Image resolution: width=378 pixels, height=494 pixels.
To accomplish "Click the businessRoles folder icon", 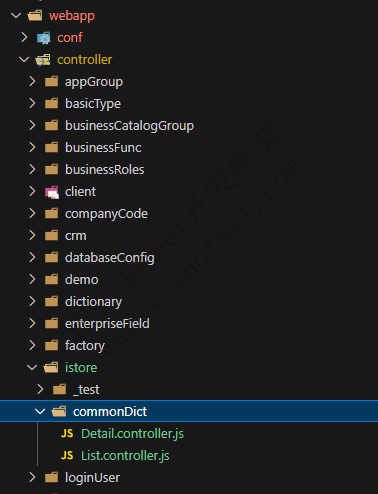I will tap(51, 169).
